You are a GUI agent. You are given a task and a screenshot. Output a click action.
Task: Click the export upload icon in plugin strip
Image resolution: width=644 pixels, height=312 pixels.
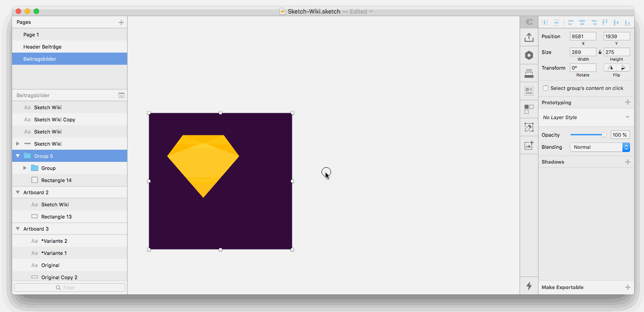[x=529, y=37]
